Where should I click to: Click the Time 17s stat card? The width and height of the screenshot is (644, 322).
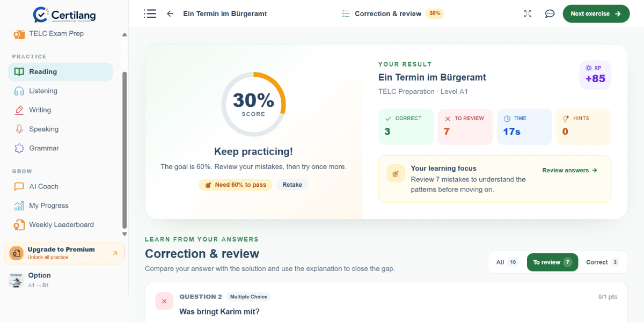pyautogui.click(x=524, y=127)
